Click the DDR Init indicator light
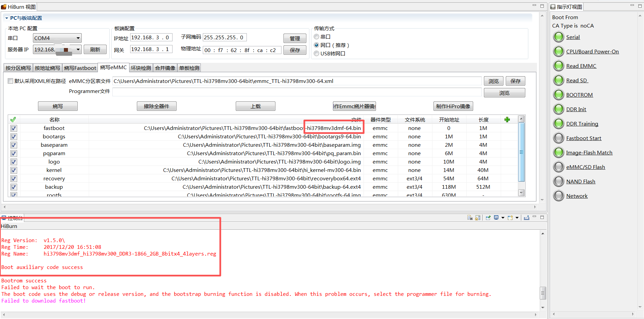 pos(559,109)
